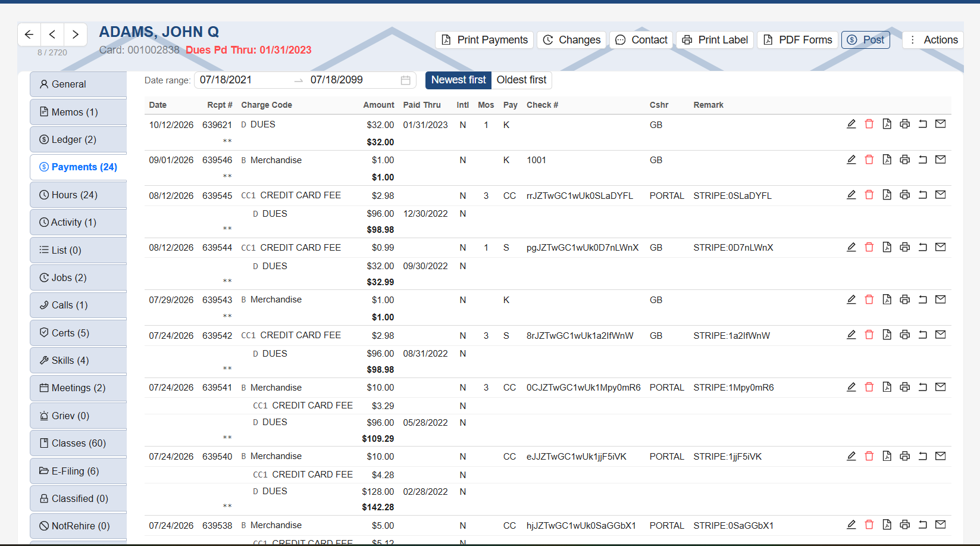The image size is (980, 546).
Task: Click the start date field 07/18/2021
Action: point(243,80)
